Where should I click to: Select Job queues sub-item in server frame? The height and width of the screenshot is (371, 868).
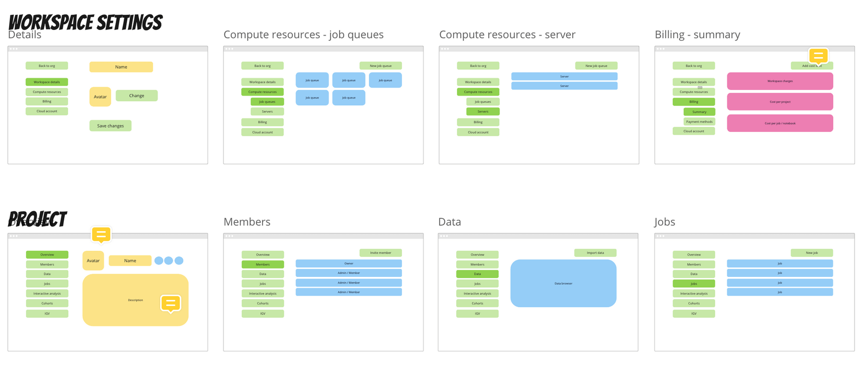(483, 102)
